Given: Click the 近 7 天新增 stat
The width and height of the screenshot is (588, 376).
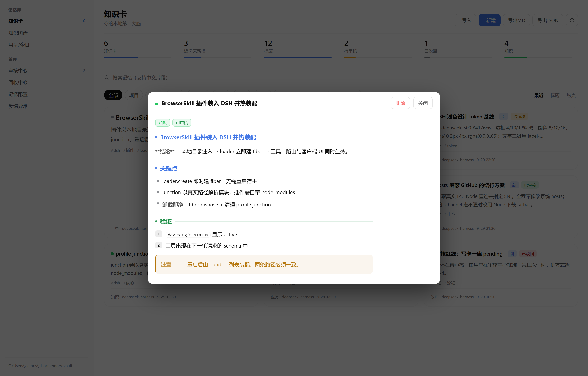Looking at the screenshot, I should click(x=217, y=49).
